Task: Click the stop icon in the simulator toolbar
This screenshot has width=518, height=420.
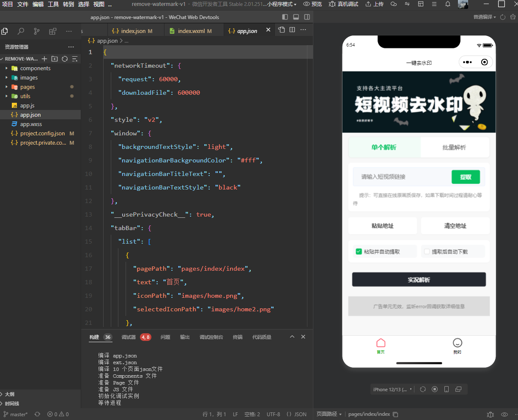Action: (x=435, y=389)
